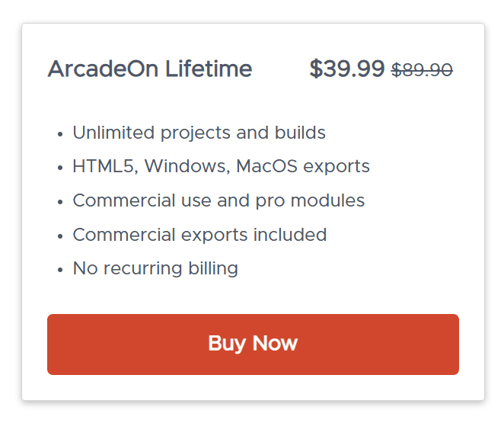
Task: Click the Buy Now button
Action: 253,344
